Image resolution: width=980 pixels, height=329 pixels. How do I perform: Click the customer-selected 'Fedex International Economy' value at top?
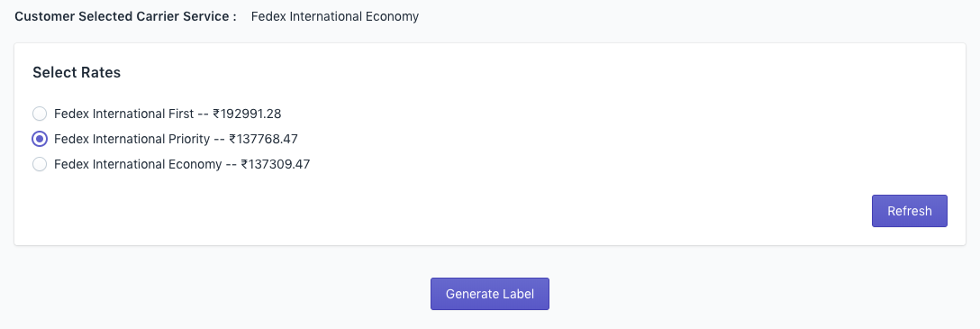[x=335, y=17]
